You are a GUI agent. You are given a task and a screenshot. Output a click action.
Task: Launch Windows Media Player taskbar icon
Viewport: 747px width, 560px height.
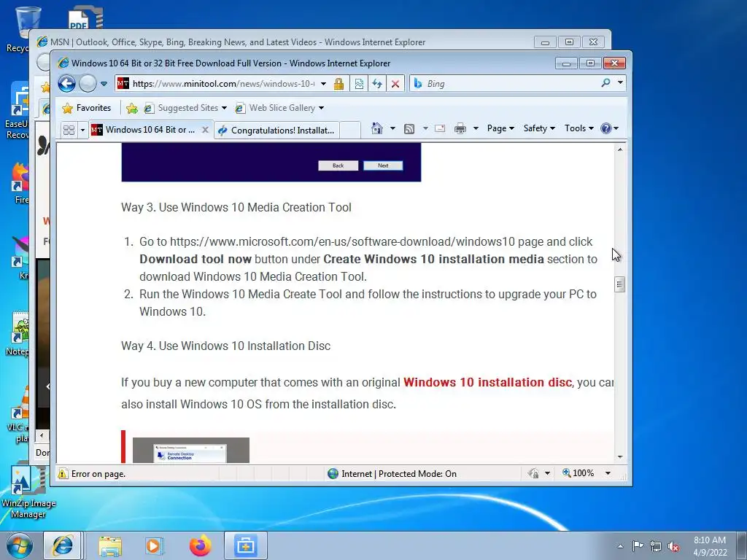(154, 545)
